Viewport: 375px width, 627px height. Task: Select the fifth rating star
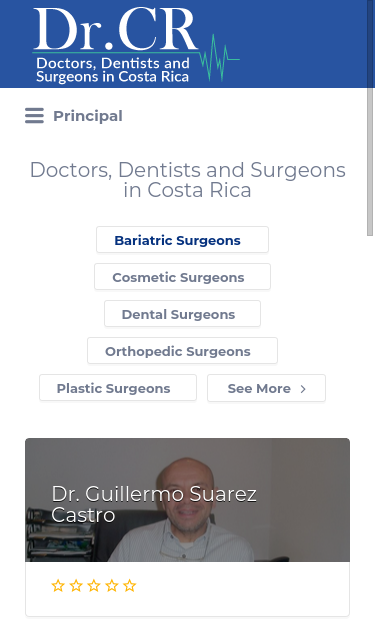[x=130, y=586]
